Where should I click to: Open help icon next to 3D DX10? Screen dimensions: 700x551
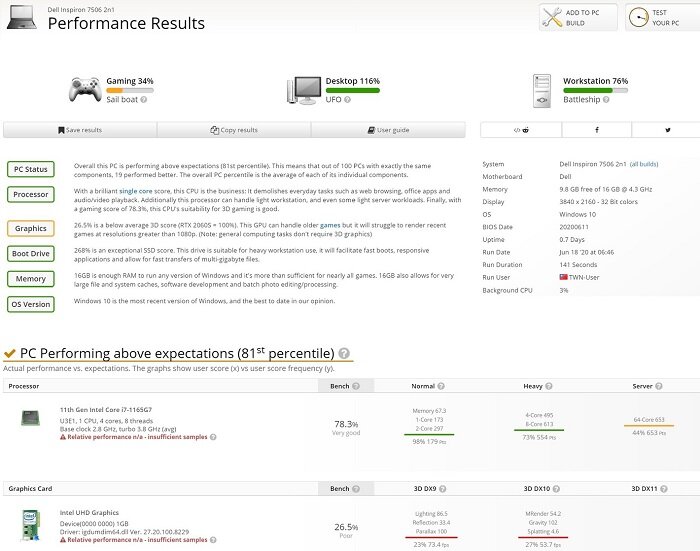click(x=556, y=489)
